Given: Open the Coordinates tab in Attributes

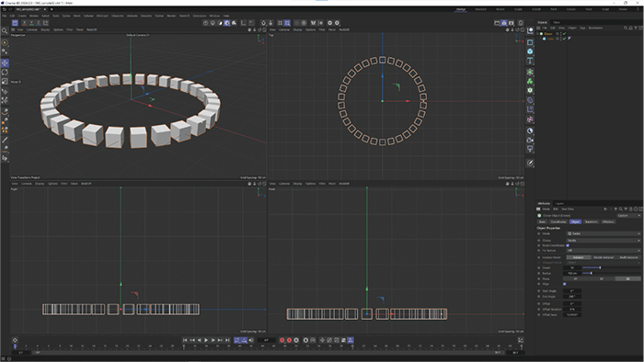Looking at the screenshot, I should [558, 221].
